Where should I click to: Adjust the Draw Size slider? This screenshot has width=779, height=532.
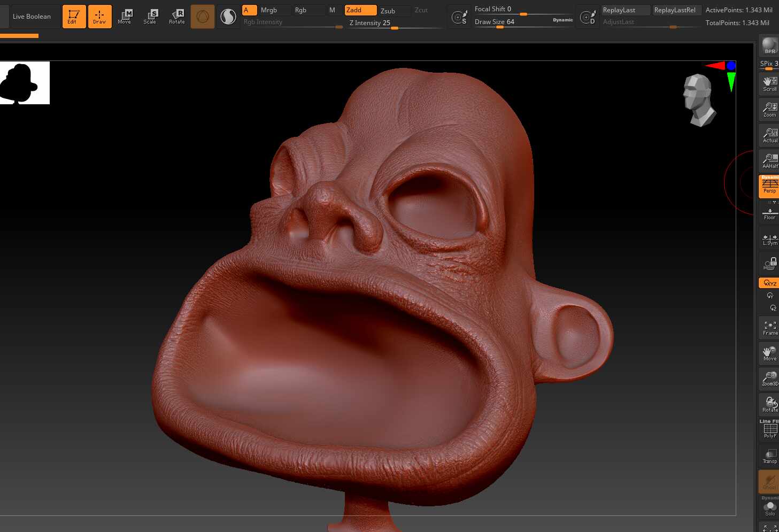click(x=523, y=22)
